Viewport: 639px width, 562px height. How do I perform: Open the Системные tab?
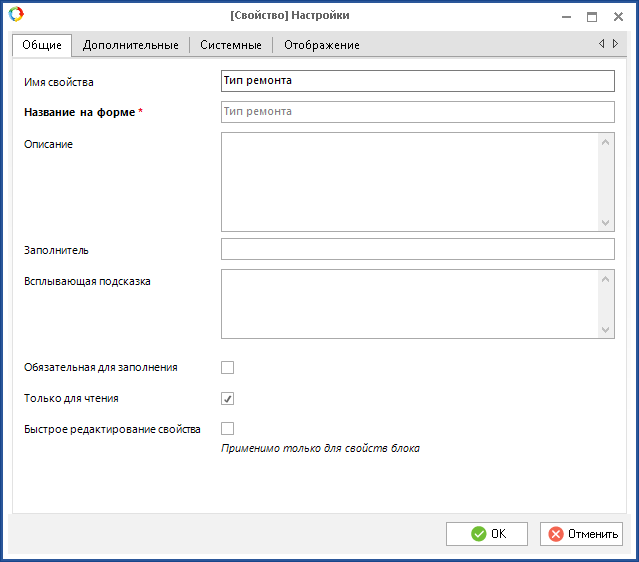pyautogui.click(x=230, y=45)
